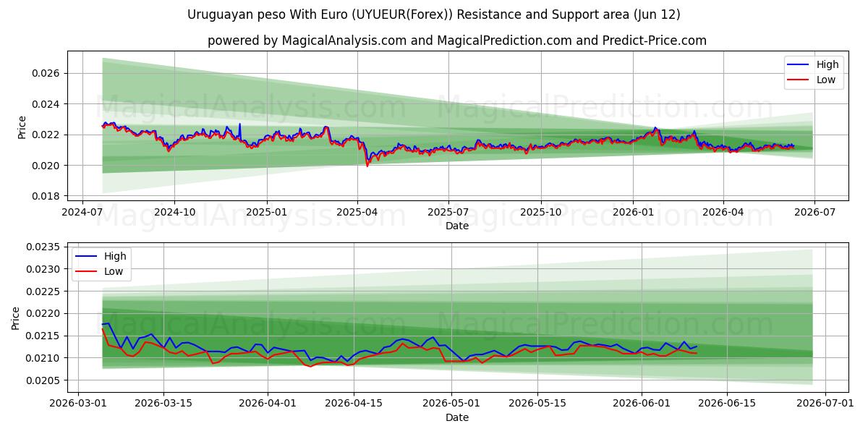868x434 pixels.
Task: Click the '2026-04-15' tick label
Action: click(354, 404)
